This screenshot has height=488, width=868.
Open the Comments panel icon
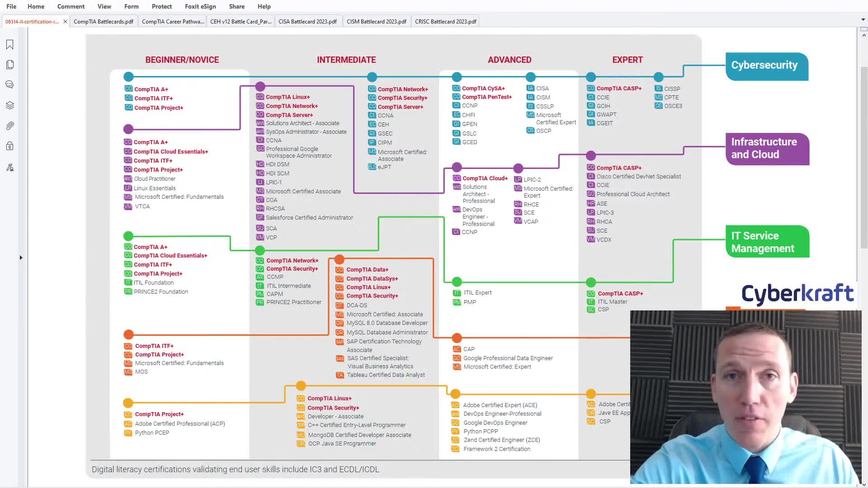(x=9, y=84)
